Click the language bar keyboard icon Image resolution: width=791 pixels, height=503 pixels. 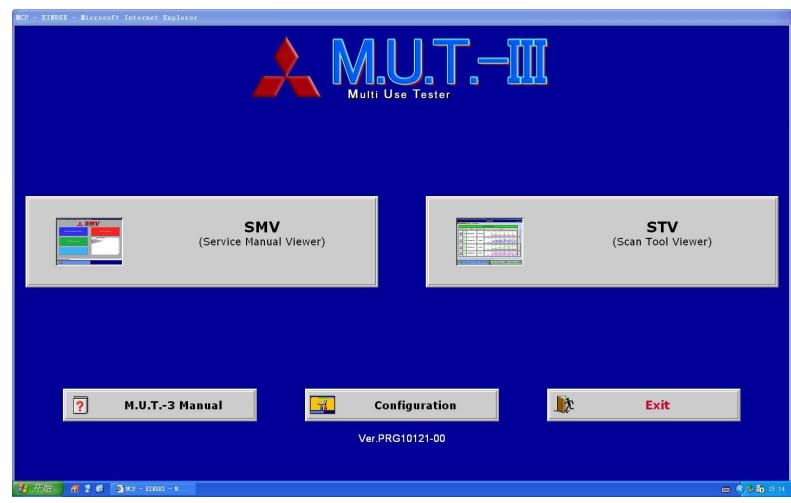coord(726,489)
